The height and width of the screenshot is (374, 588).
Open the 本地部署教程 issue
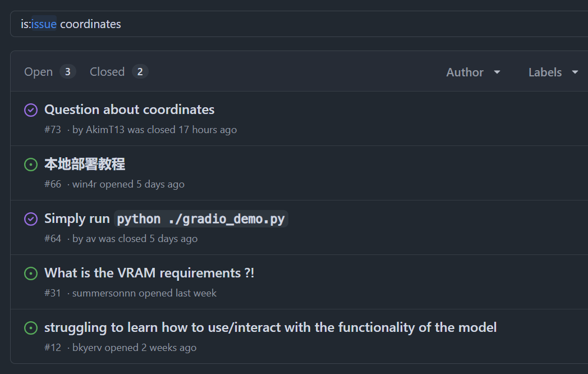85,164
